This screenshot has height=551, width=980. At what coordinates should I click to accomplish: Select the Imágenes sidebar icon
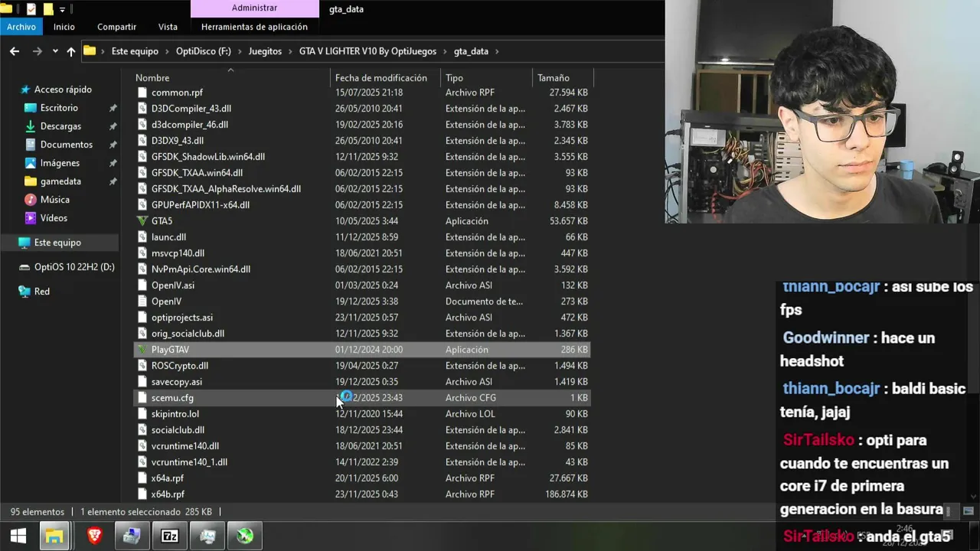click(31, 163)
